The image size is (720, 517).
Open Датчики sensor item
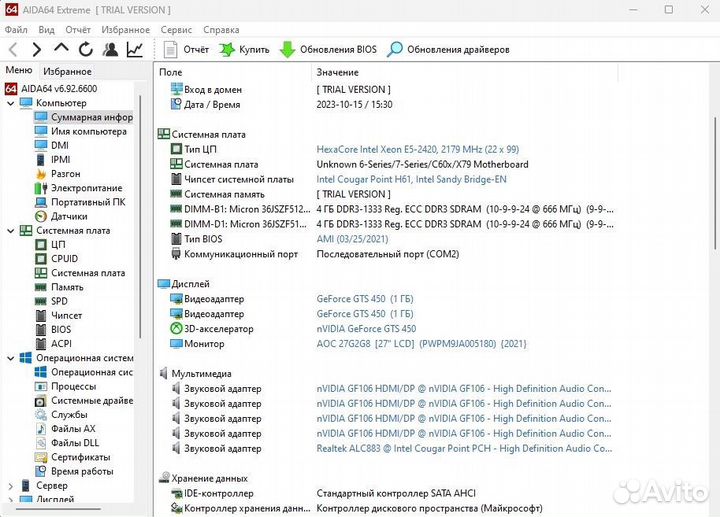pyautogui.click(x=61, y=216)
